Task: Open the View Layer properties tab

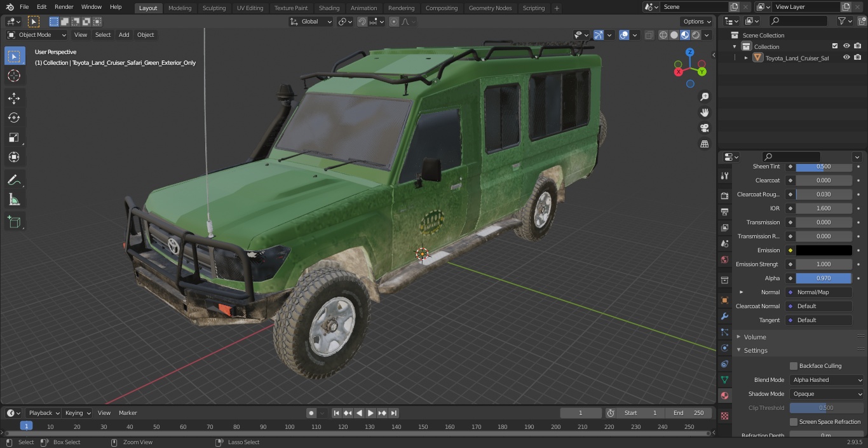Action: tap(724, 227)
